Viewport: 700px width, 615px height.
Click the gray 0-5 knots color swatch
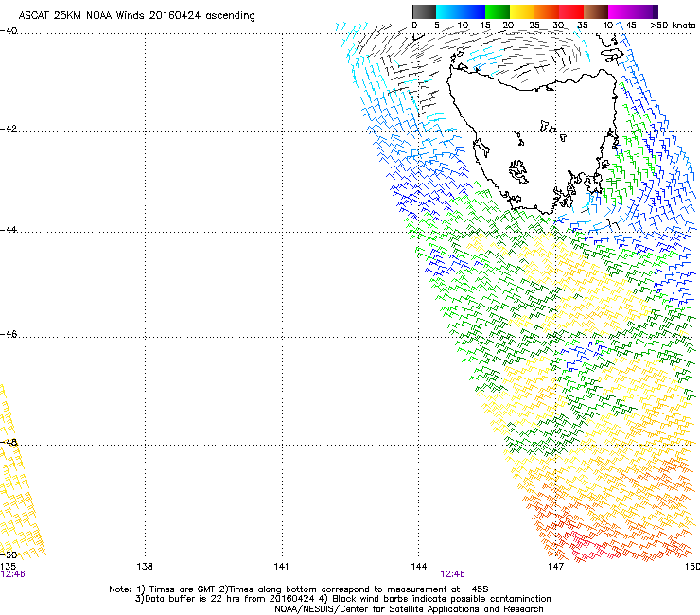click(424, 11)
